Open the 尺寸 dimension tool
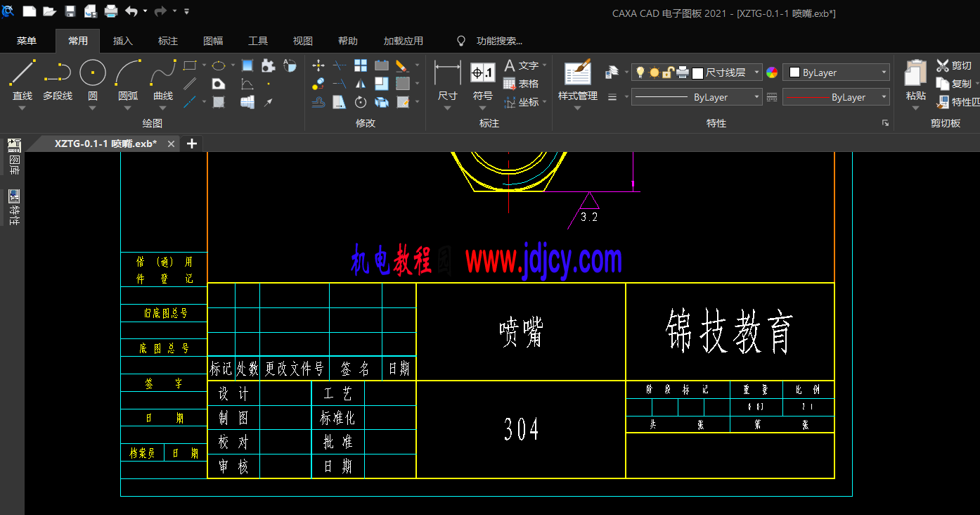This screenshot has width=980, height=515. [x=448, y=80]
